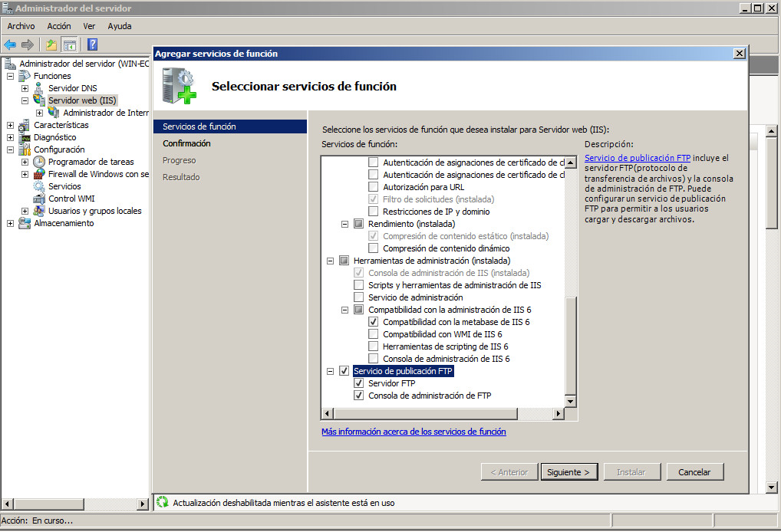Click the blue help question-mark toolbar icon

[92, 44]
